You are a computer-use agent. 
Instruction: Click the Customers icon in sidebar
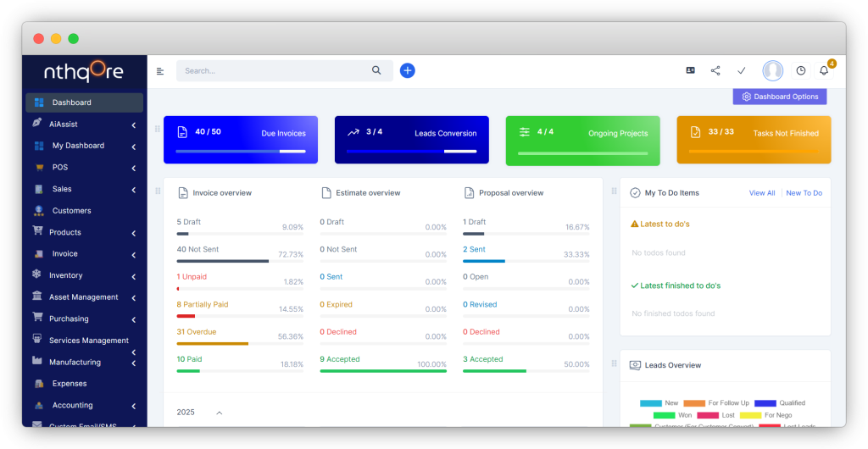[39, 211]
